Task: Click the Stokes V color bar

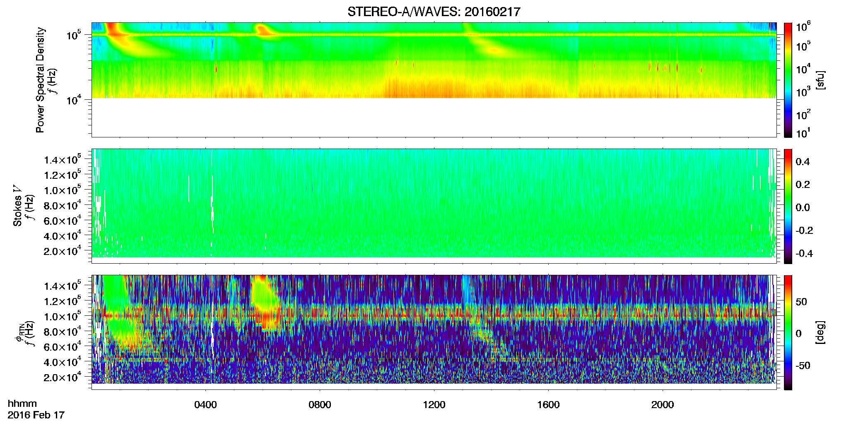Action: [788, 206]
